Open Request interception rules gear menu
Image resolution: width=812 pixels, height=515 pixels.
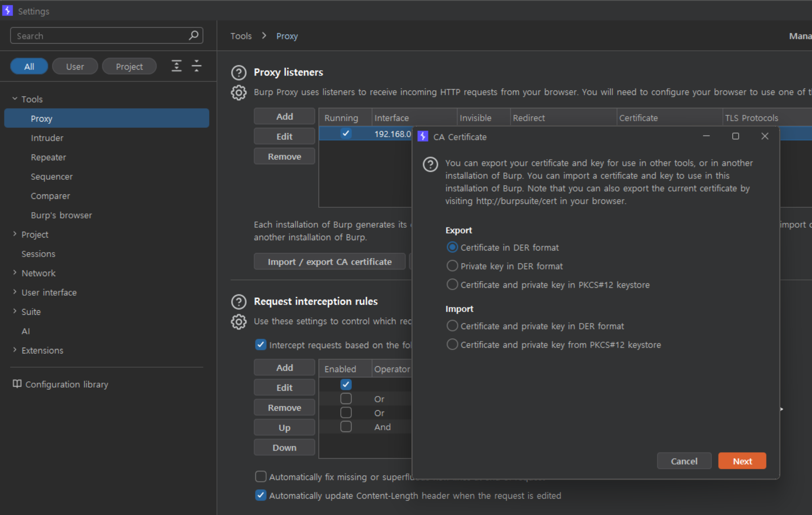(x=239, y=321)
